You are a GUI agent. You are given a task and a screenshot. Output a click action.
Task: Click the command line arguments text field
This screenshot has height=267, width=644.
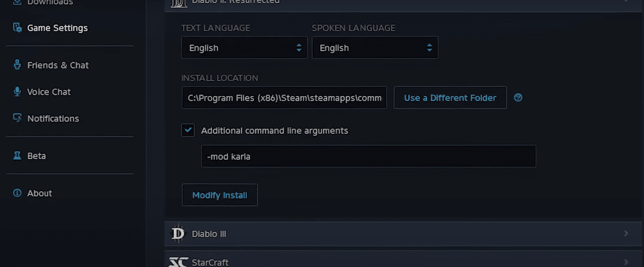368,156
